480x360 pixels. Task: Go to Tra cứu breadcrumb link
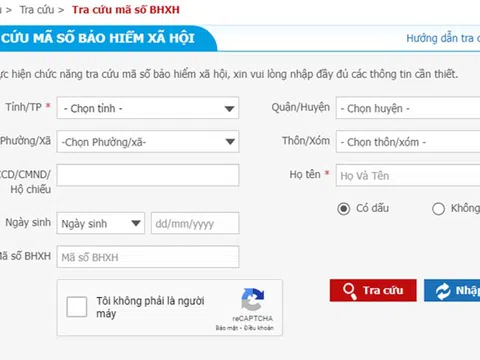click(37, 10)
